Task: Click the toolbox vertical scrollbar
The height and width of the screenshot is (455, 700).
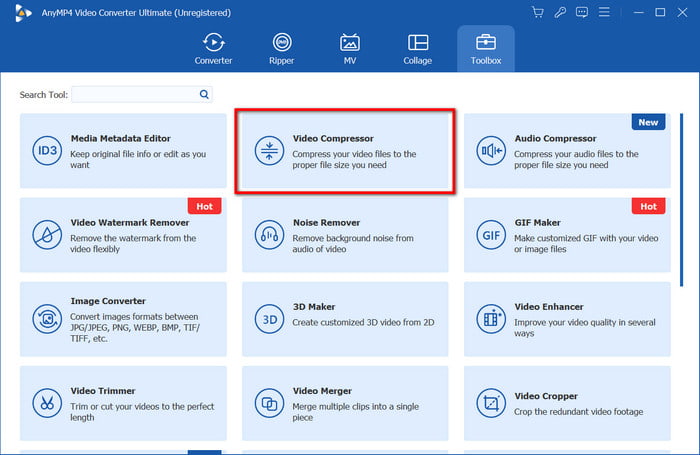Action: click(681, 200)
